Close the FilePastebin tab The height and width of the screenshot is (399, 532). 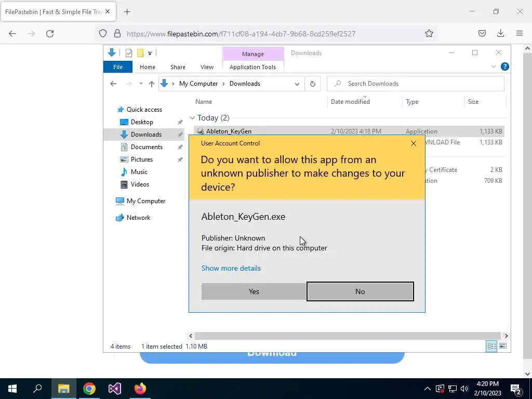pyautogui.click(x=108, y=11)
